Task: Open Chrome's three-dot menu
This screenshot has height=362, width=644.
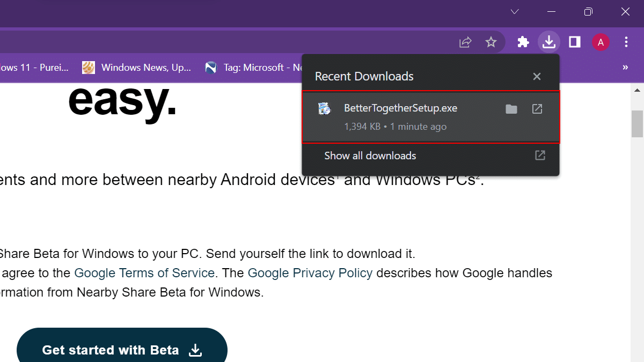Action: click(626, 42)
